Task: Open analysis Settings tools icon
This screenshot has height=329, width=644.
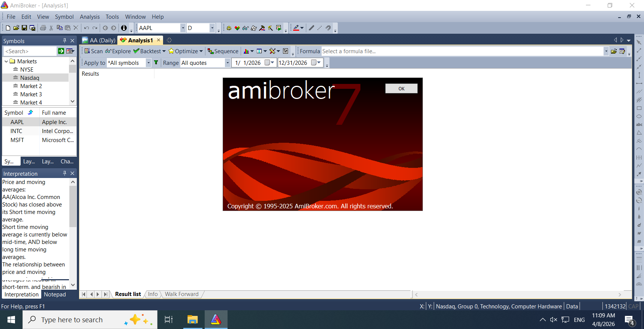Action: point(273,51)
